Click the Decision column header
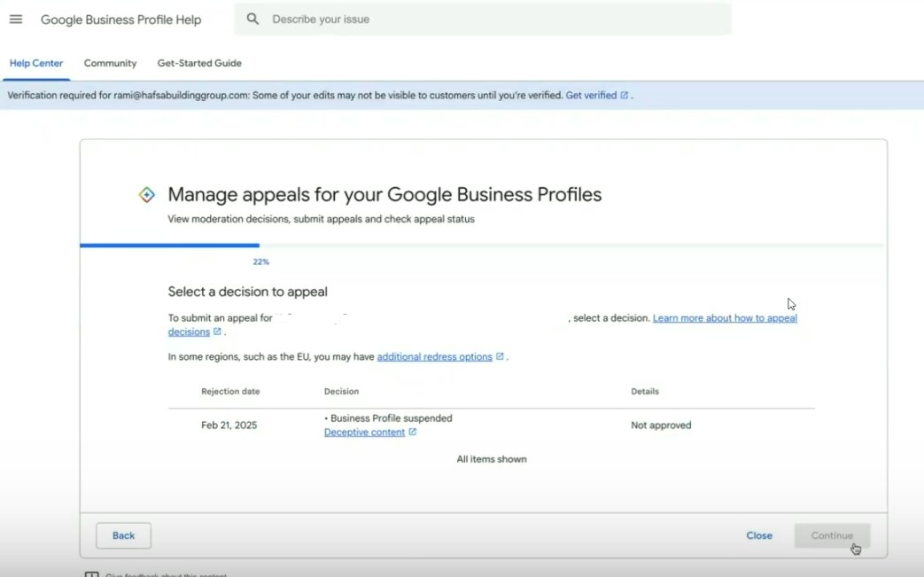Image resolution: width=924 pixels, height=577 pixels. click(341, 392)
